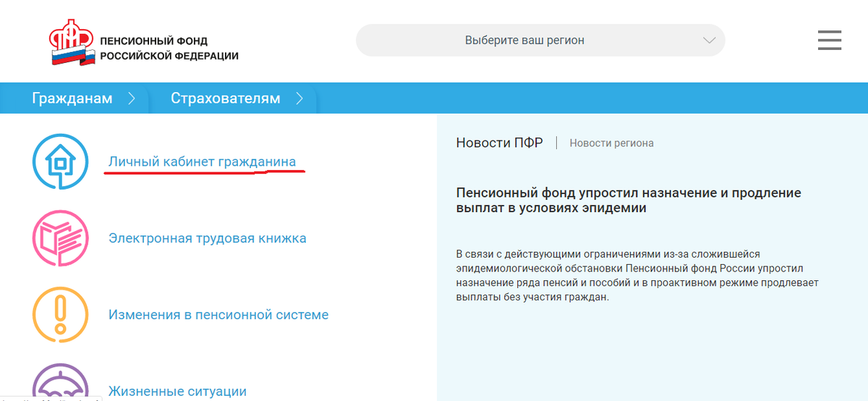The image size is (868, 401).
Task: Expand the region selector chevron arrow
Action: click(x=709, y=41)
